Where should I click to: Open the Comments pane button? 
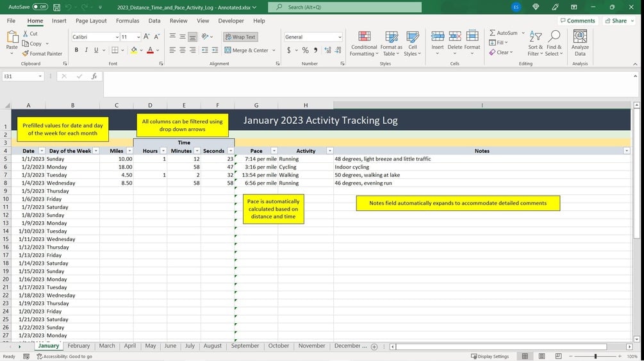[x=577, y=21]
